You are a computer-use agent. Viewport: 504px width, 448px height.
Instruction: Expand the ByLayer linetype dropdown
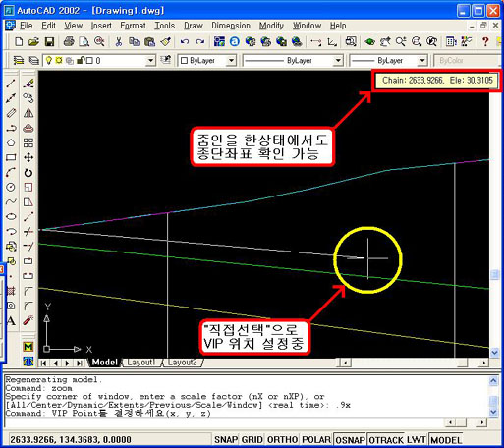(x=338, y=61)
